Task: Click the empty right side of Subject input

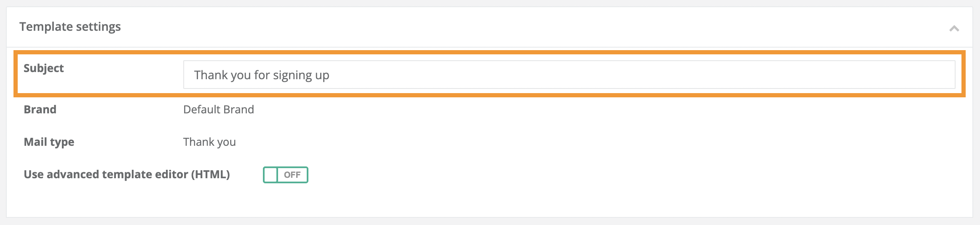Action: point(758,75)
